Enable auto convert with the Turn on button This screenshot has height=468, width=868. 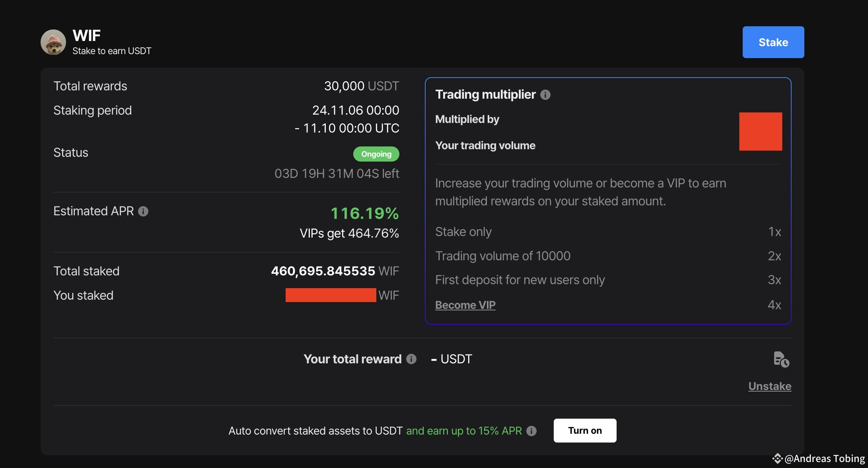584,430
